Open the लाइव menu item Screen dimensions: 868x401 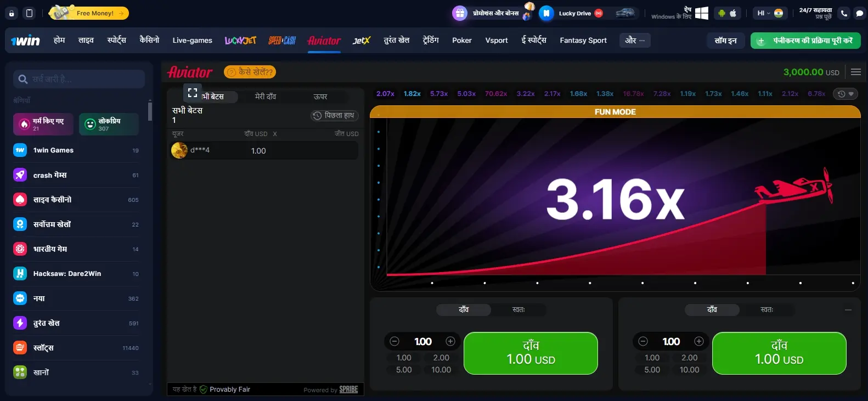[86, 40]
